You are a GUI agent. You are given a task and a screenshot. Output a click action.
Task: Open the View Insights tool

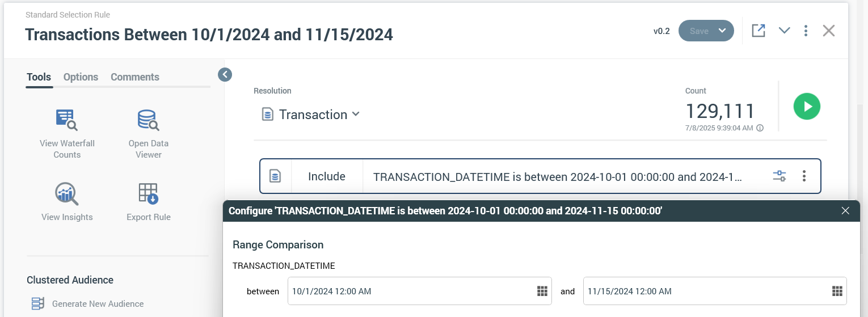(x=67, y=193)
